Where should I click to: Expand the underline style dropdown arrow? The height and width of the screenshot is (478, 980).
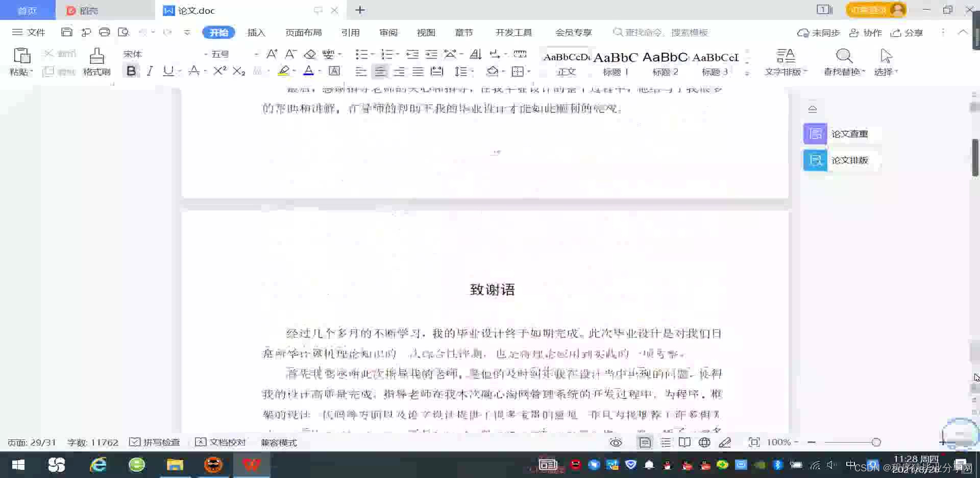180,71
